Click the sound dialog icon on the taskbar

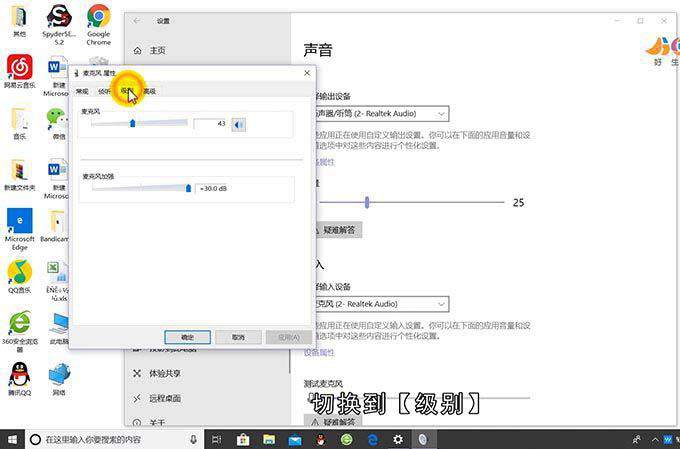click(423, 439)
